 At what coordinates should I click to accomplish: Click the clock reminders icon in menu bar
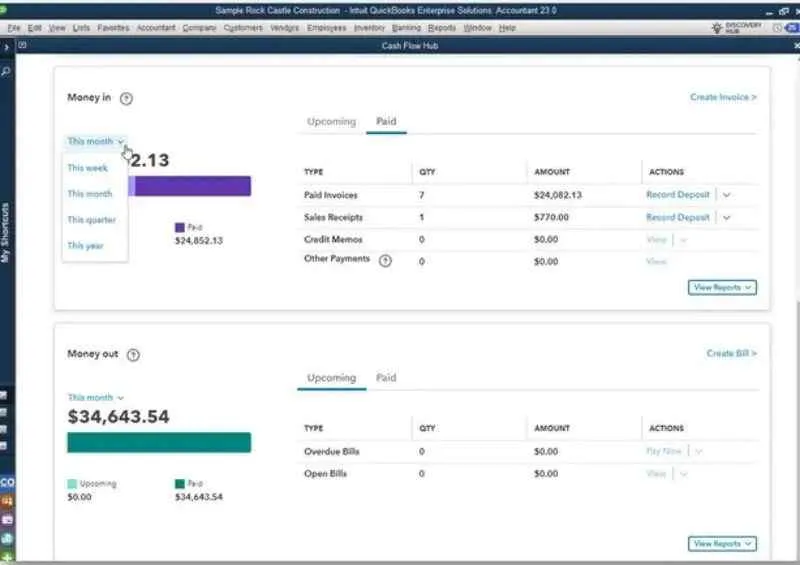click(x=777, y=28)
